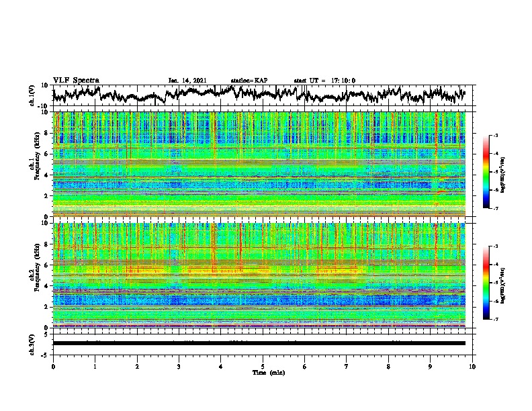The image size is (532, 411).
Task: Click the "start UT = 17:10:0" header text
Action: pos(324,81)
